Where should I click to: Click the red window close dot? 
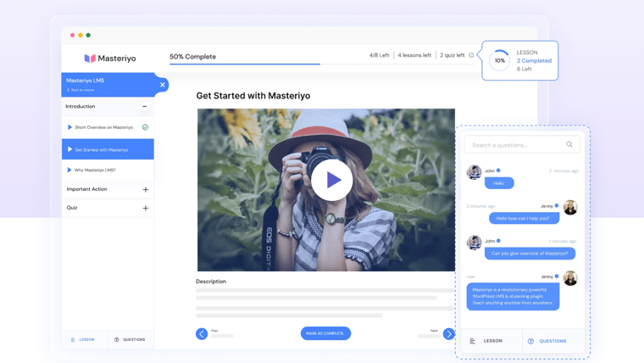[x=72, y=36]
